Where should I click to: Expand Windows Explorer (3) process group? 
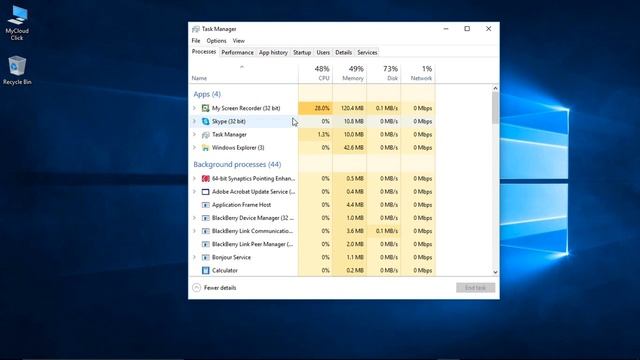pyautogui.click(x=194, y=147)
